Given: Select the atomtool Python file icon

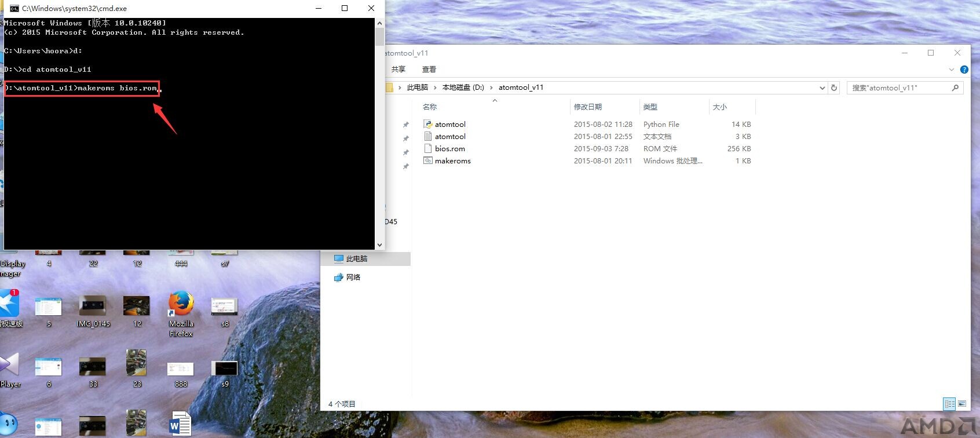Looking at the screenshot, I should click(428, 124).
